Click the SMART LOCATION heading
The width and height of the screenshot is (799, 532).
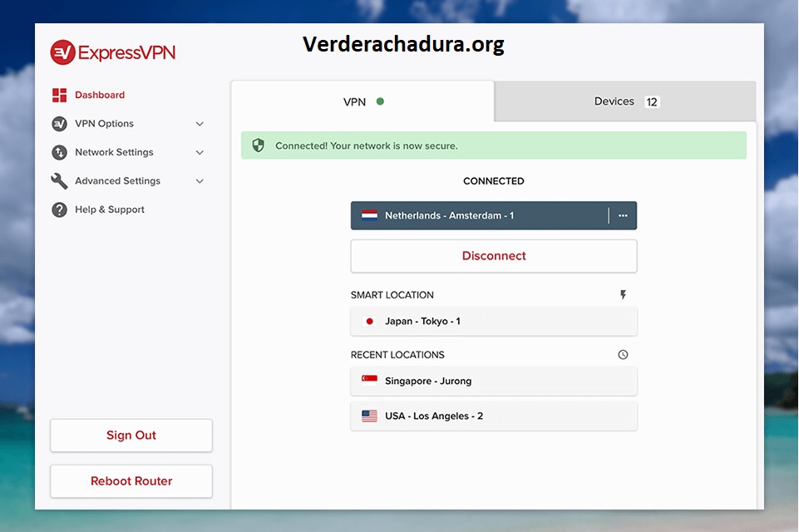coord(392,295)
